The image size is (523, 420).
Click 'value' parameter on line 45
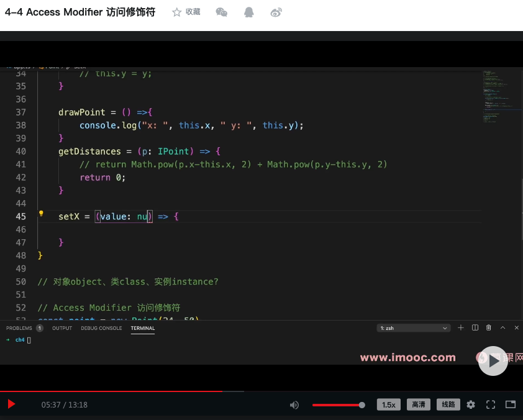coord(113,216)
